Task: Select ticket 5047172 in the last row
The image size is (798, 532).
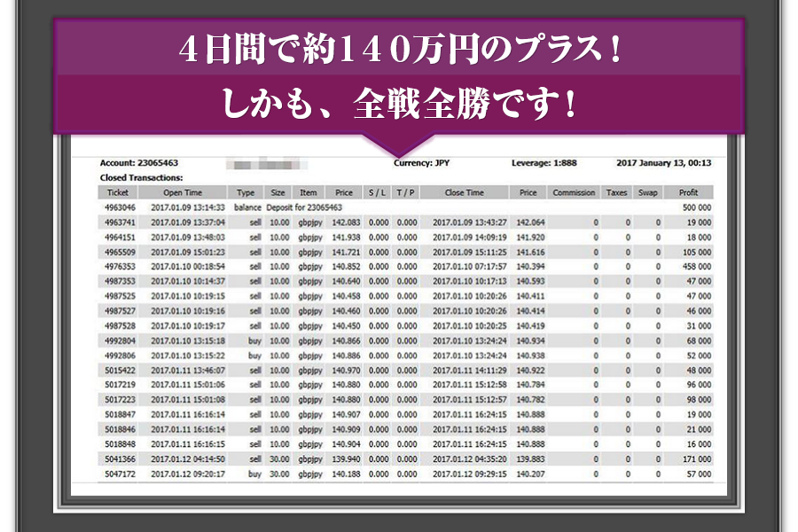Action: pos(118,474)
